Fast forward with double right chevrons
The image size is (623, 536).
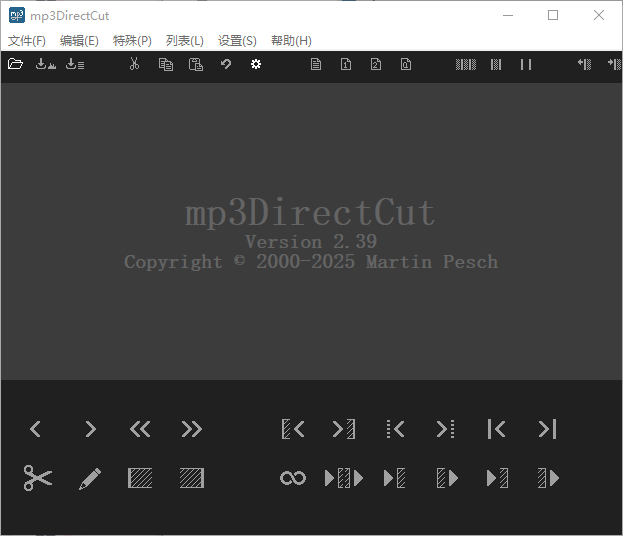[x=192, y=429]
